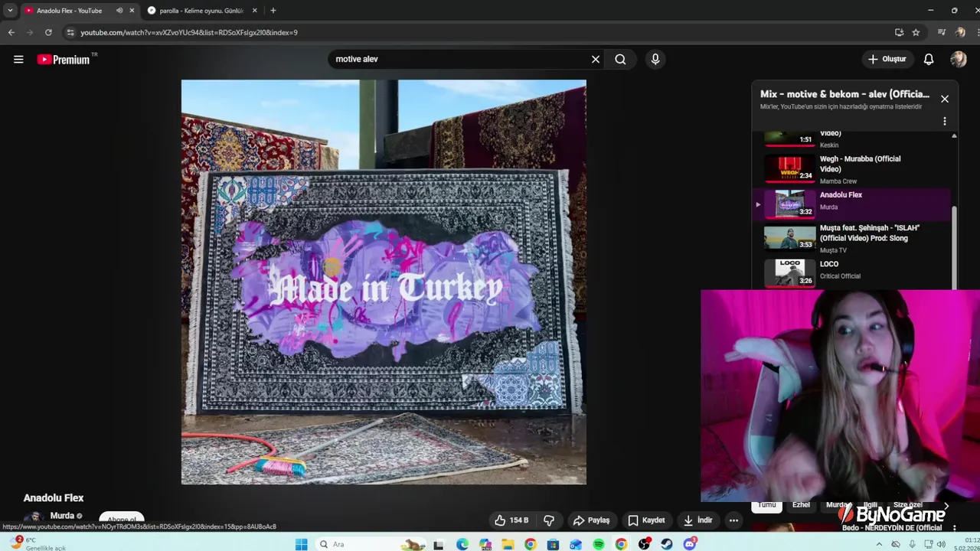This screenshot has height=551, width=980.
Task: Open Outlook from taskbar
Action: [x=576, y=544]
